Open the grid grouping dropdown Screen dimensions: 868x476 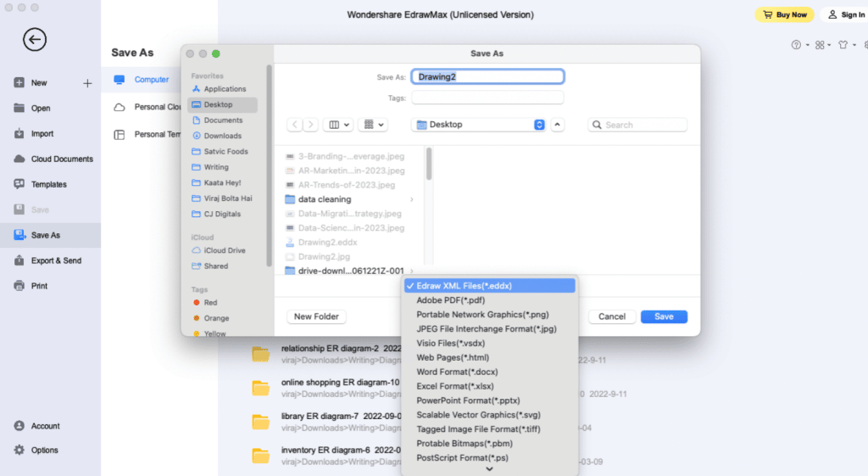[x=373, y=125]
